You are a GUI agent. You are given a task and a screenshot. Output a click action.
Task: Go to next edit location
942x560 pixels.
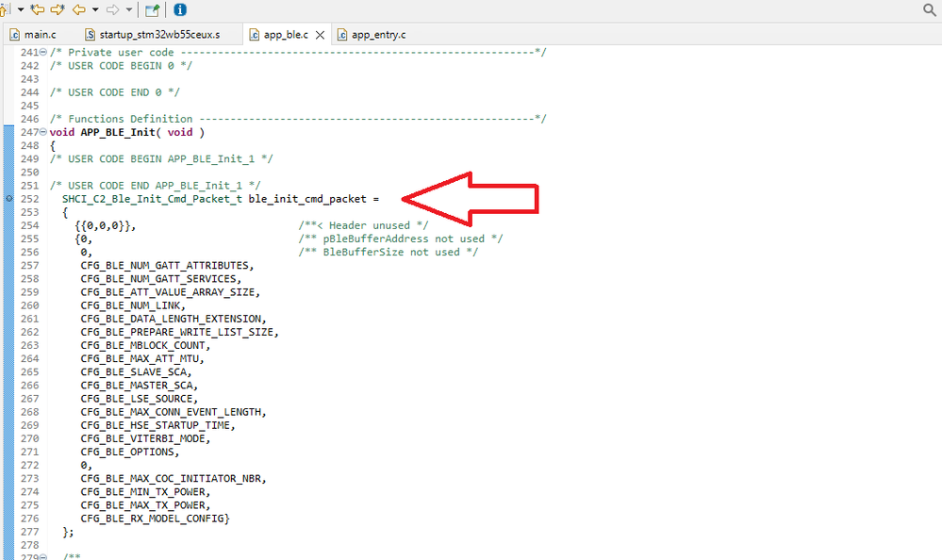click(x=58, y=9)
